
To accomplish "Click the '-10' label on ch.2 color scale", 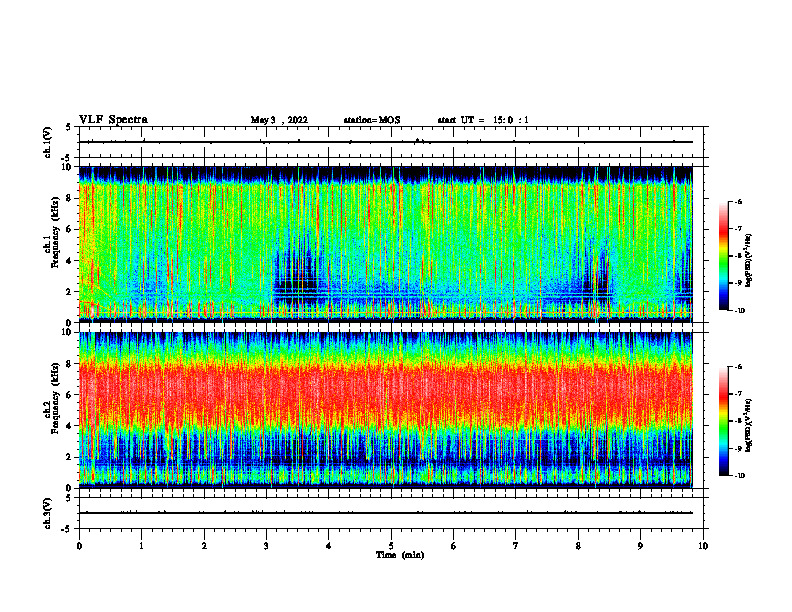I will coord(739,476).
